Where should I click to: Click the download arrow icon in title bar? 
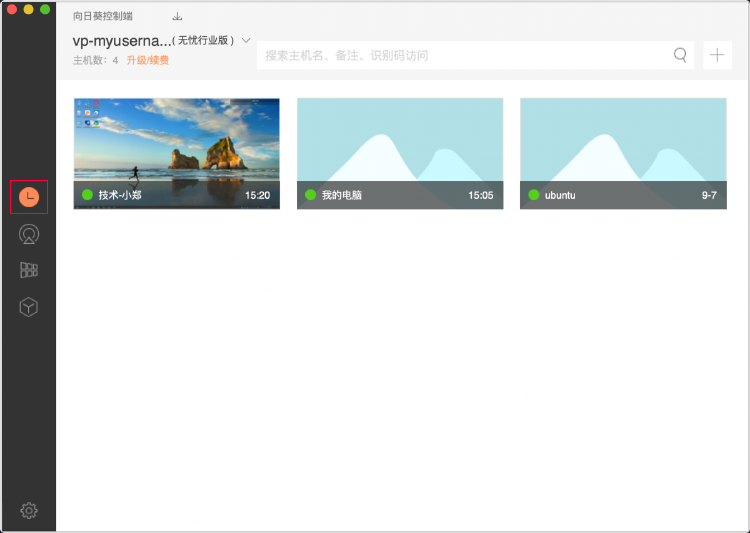[x=177, y=17]
